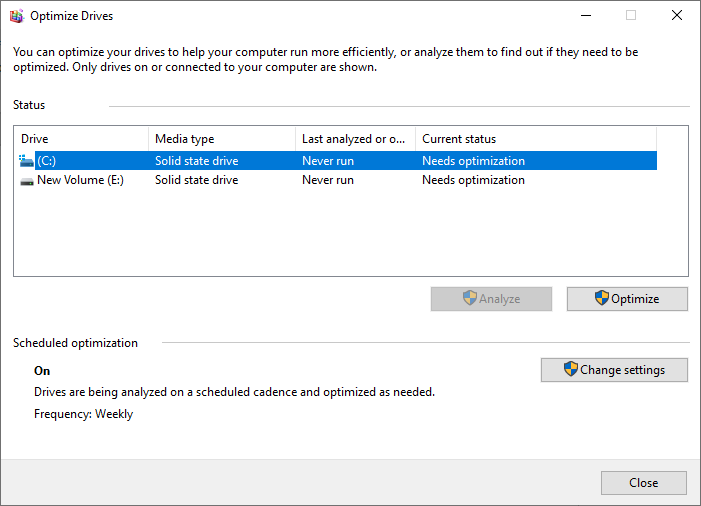Click the shield icon on Optimize button

pyautogui.click(x=602, y=298)
